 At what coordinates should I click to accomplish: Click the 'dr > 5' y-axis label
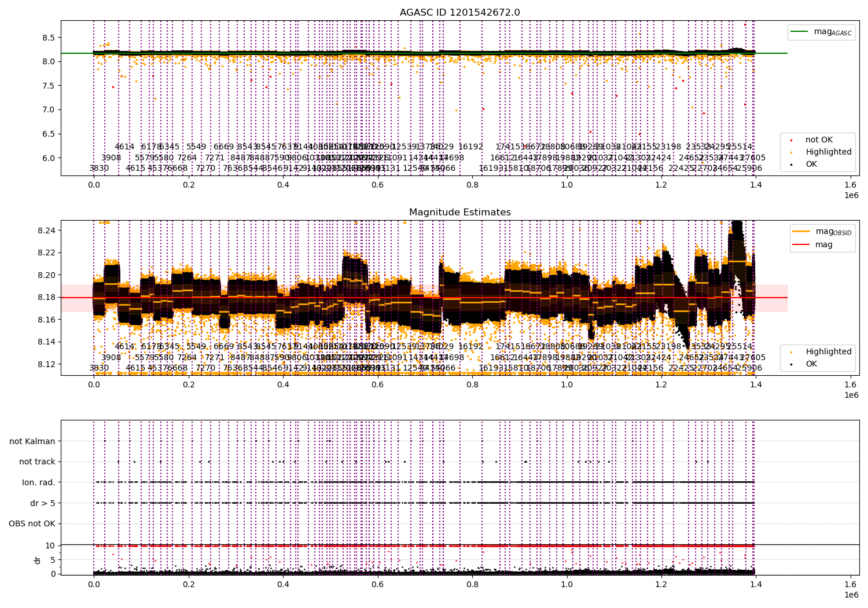coord(43,503)
